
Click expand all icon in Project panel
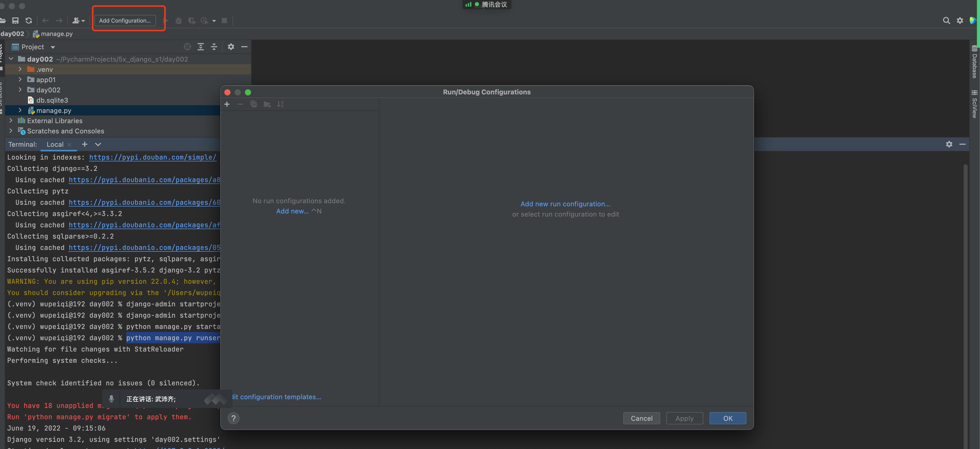[x=201, y=47]
